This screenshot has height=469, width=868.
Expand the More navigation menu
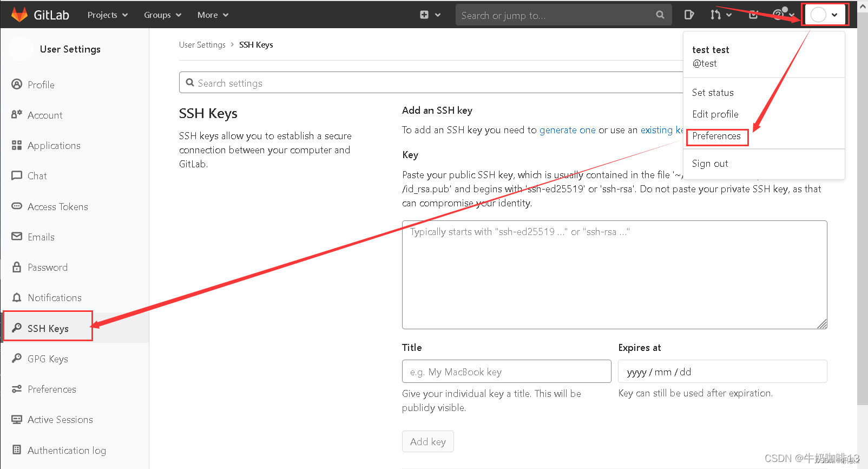tap(213, 15)
